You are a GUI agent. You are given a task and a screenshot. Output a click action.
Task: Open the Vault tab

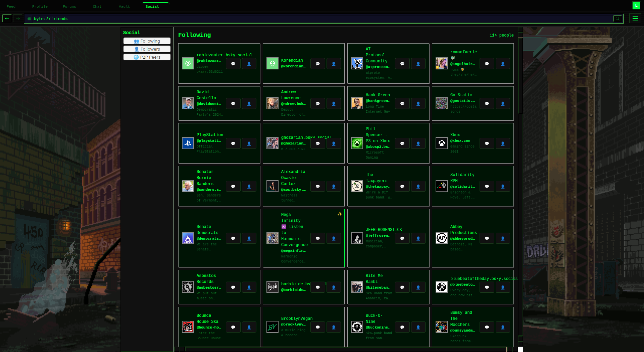coord(124,6)
